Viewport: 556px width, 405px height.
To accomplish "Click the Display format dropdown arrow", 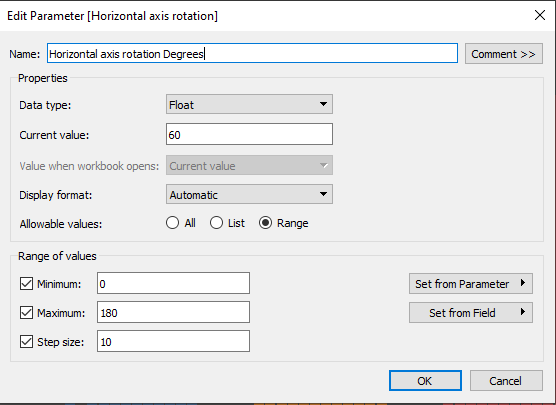I will point(323,194).
